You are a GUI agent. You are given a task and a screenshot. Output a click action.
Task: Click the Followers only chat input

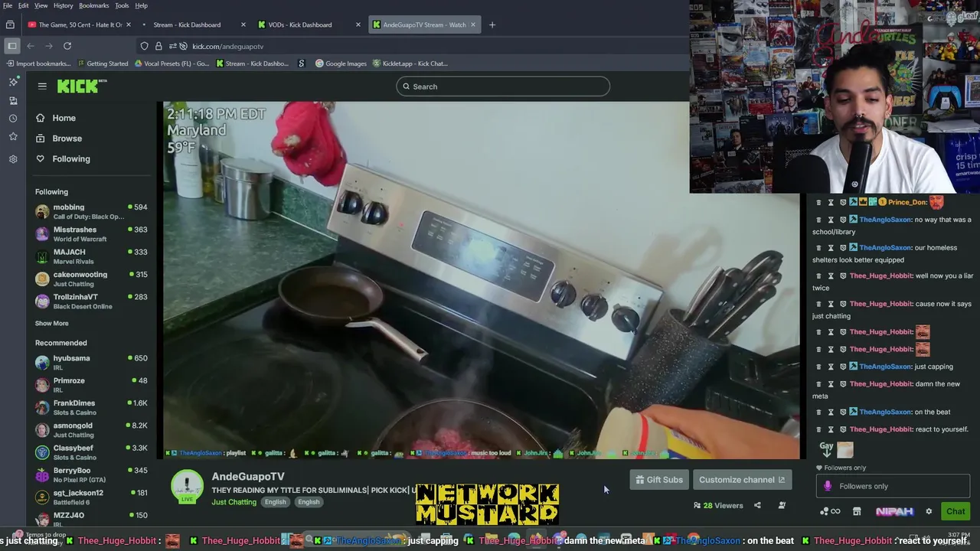point(893,486)
